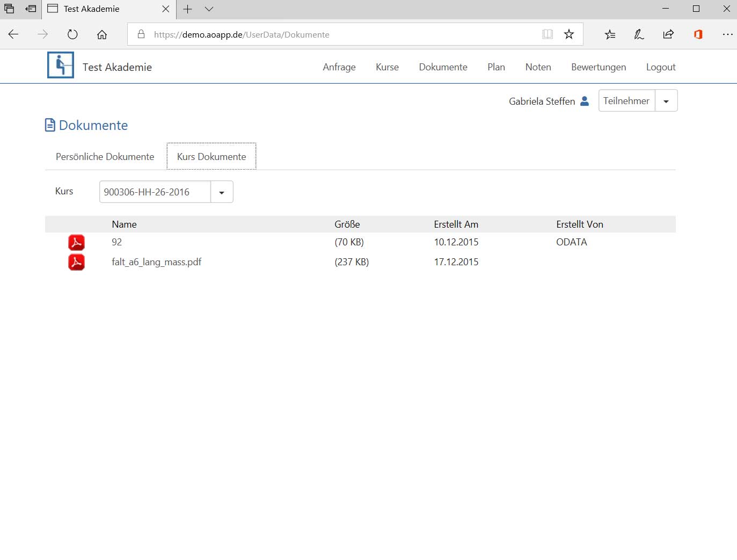Click the user profile icon next to Gabriela Steffen
Image resolution: width=737 pixels, height=560 pixels.
[585, 101]
